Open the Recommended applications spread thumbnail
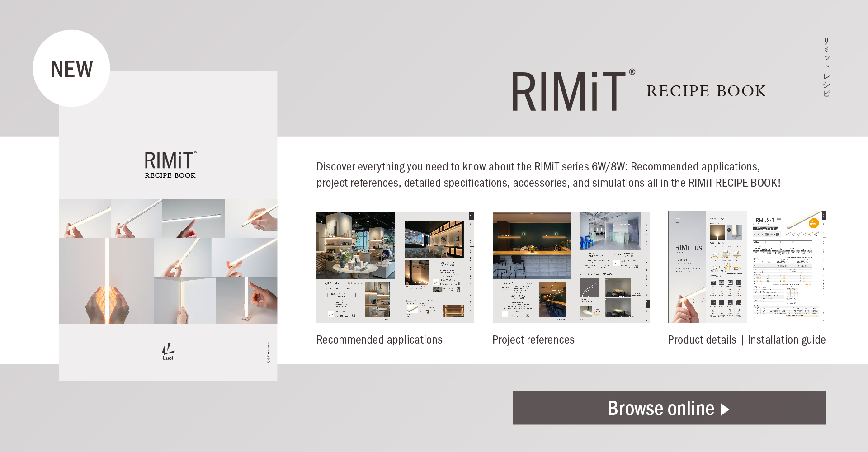 (x=395, y=267)
